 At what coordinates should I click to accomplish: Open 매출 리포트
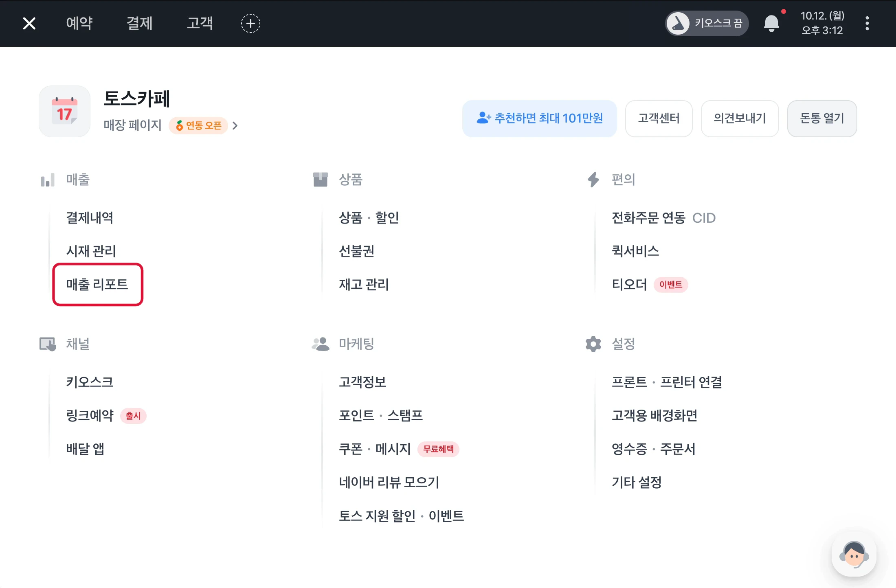[x=97, y=284]
